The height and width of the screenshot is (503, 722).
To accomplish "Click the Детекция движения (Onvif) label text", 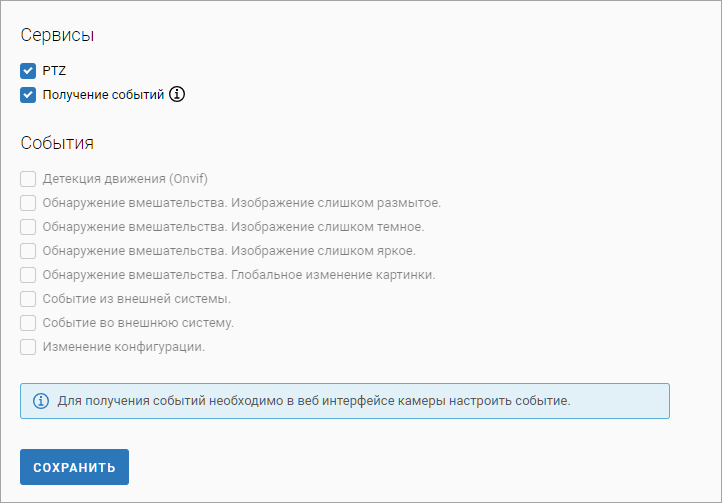I will pos(124,179).
